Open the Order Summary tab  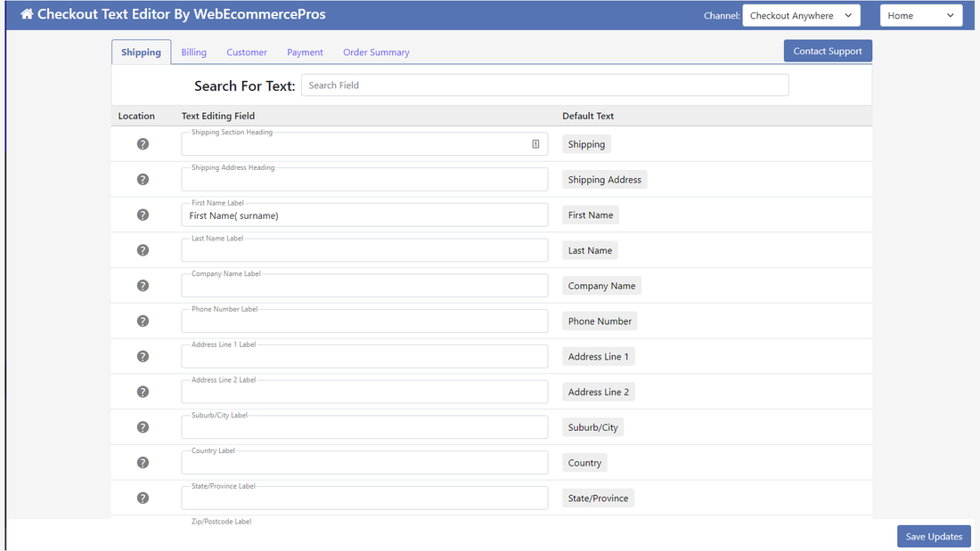376,53
